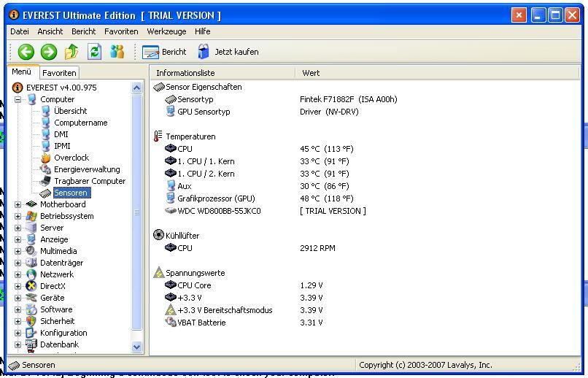588x378 pixels.
Task: Click the VBAT Batterie icon
Action: [171, 322]
